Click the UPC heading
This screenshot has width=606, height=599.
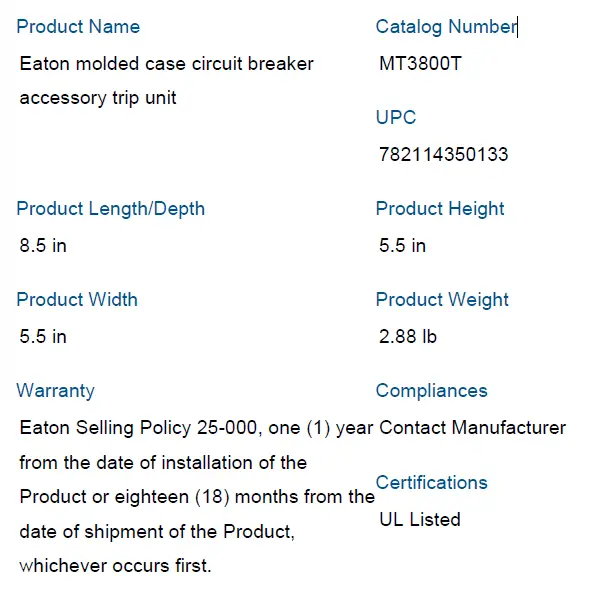[396, 118]
